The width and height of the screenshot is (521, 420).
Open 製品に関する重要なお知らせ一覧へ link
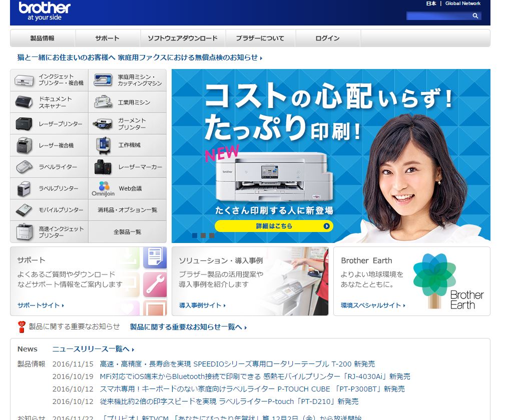188,327
